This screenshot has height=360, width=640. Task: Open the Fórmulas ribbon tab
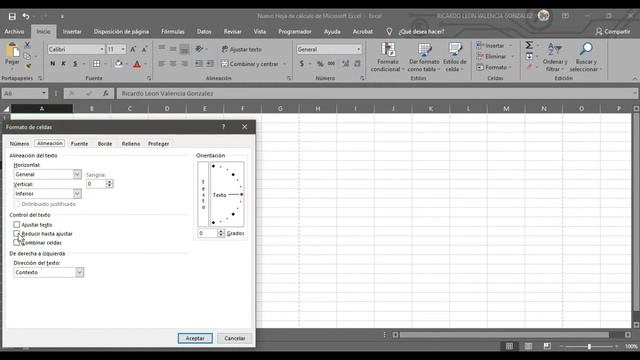click(x=173, y=31)
